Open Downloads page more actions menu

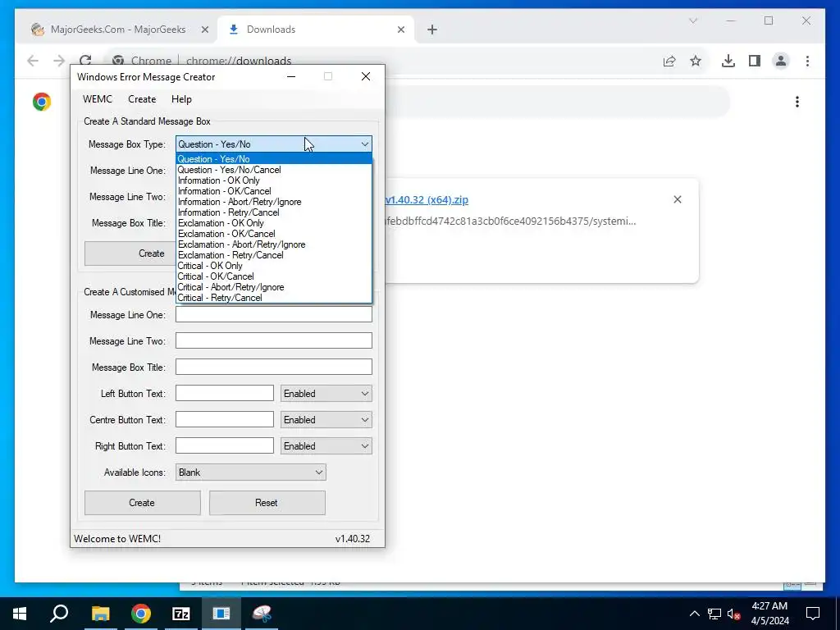tap(797, 102)
